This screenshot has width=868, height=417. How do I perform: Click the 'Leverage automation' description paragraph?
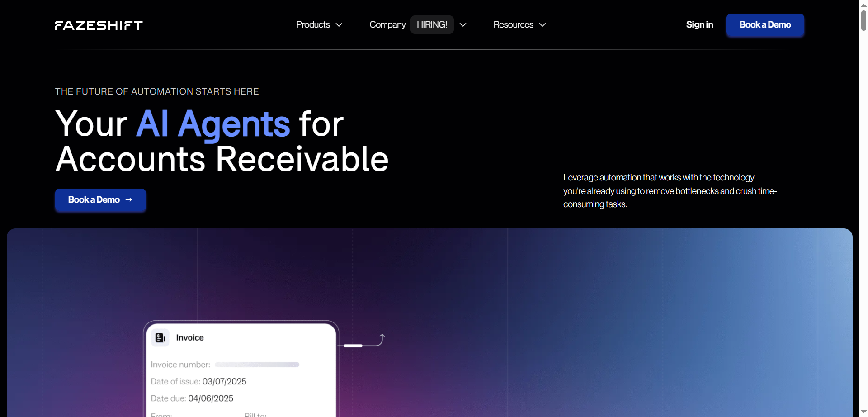coord(670,191)
